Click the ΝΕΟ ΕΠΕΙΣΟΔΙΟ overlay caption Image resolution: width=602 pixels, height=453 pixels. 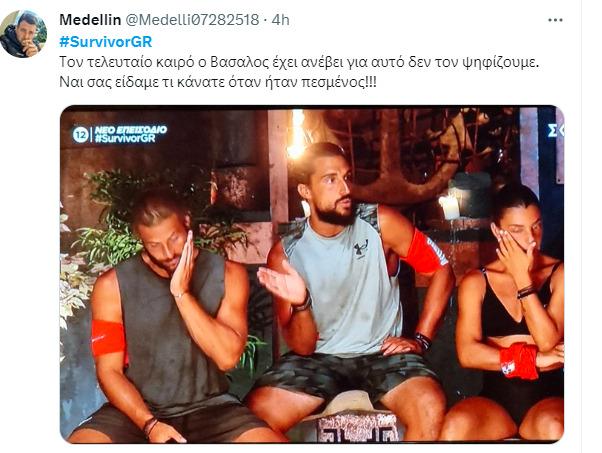click(131, 130)
